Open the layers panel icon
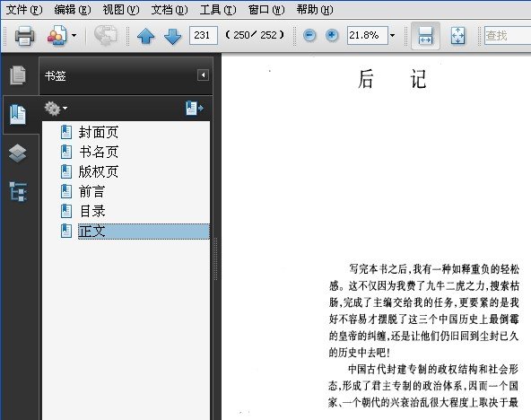 [17, 153]
